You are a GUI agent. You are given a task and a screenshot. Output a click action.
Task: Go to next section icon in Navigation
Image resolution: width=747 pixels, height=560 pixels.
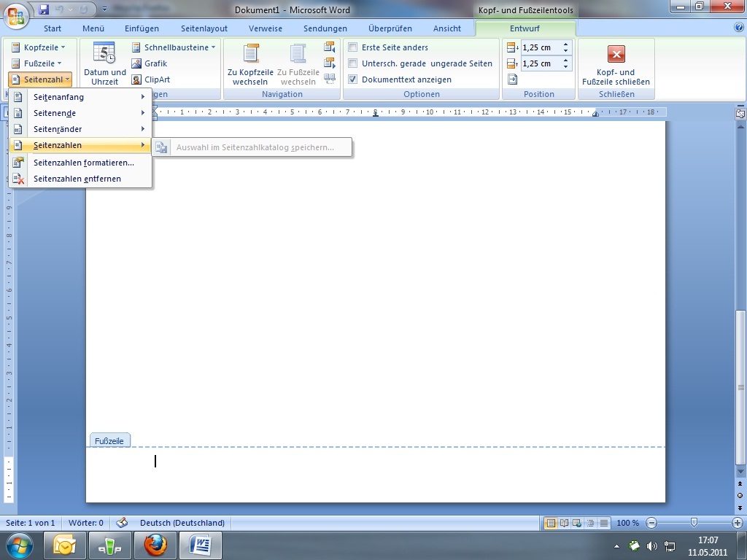coord(330,63)
